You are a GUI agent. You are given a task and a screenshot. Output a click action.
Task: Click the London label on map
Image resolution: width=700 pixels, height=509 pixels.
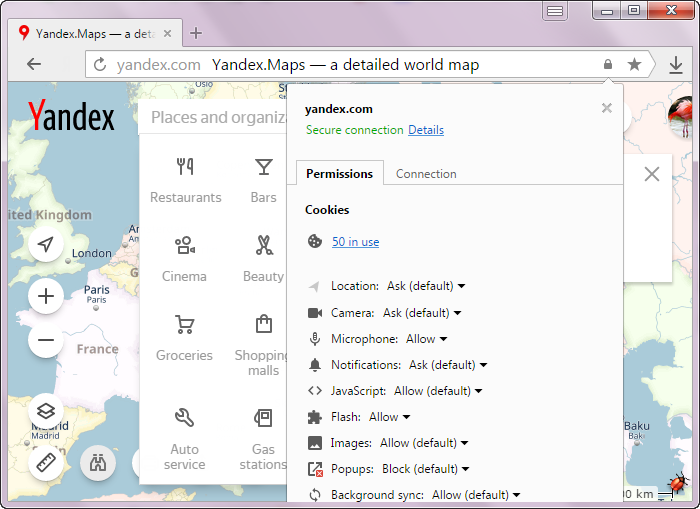click(92, 253)
